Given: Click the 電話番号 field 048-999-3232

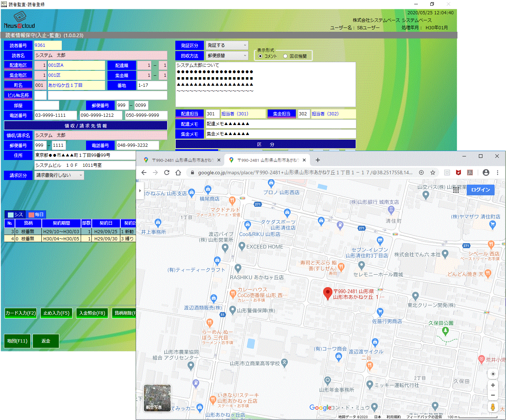Looking at the screenshot, I should pyautogui.click(x=137, y=145).
